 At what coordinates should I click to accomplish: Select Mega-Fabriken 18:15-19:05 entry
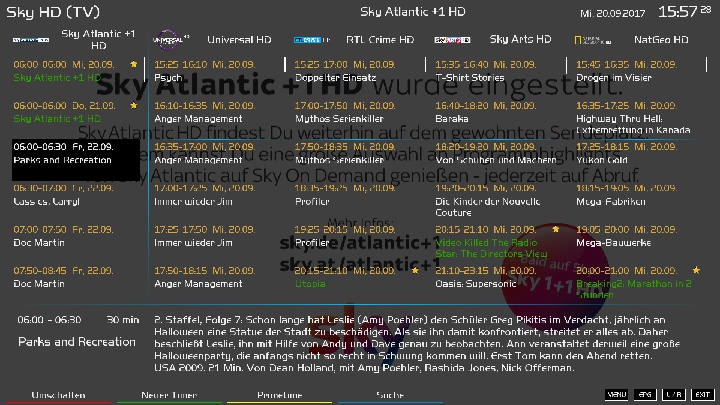coord(639,195)
